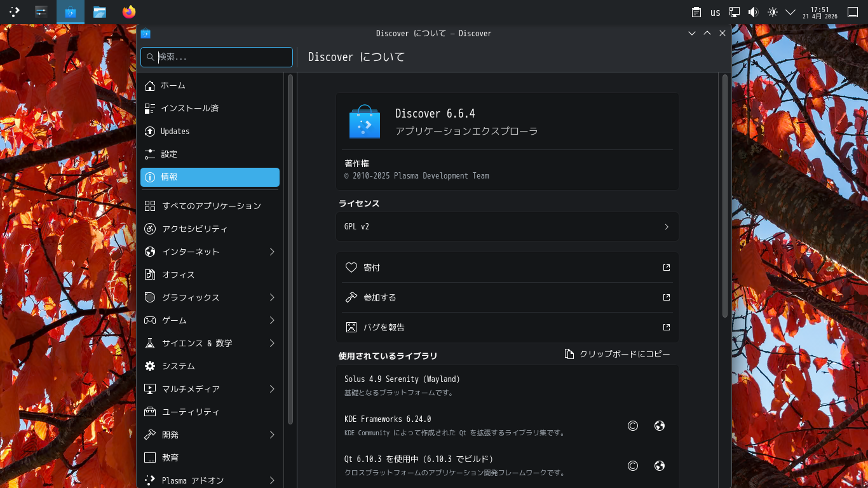
Task: Expand the Plasma アドオン arrow
Action: tap(272, 480)
